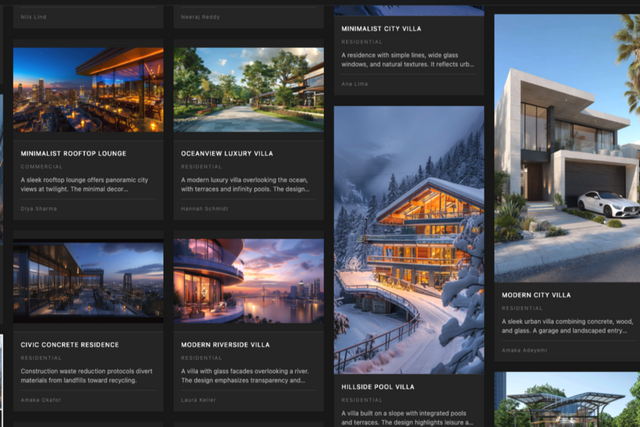640x427 pixels.
Task: View the Civic Concrete Residence thumbnail
Action: 88,279
